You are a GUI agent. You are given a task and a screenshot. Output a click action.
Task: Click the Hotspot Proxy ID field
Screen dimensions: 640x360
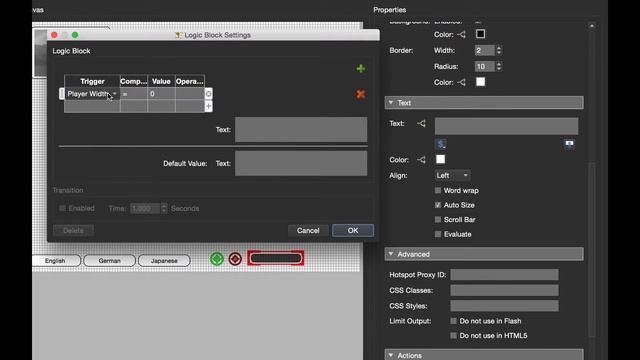504,275
